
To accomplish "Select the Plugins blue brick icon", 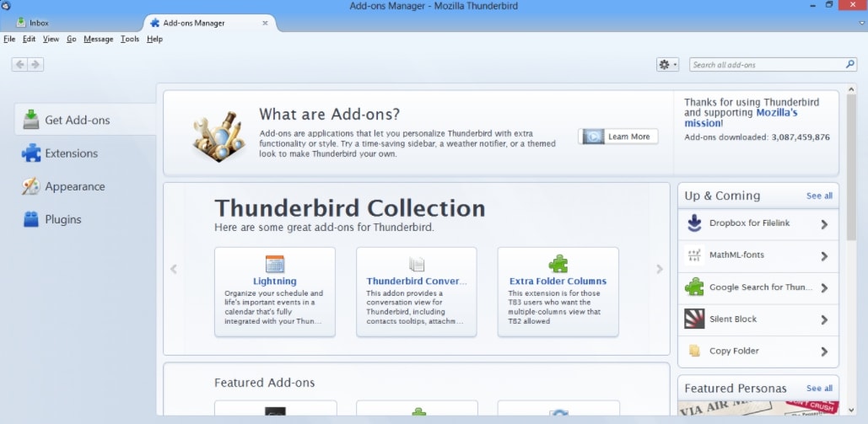I will 31,219.
